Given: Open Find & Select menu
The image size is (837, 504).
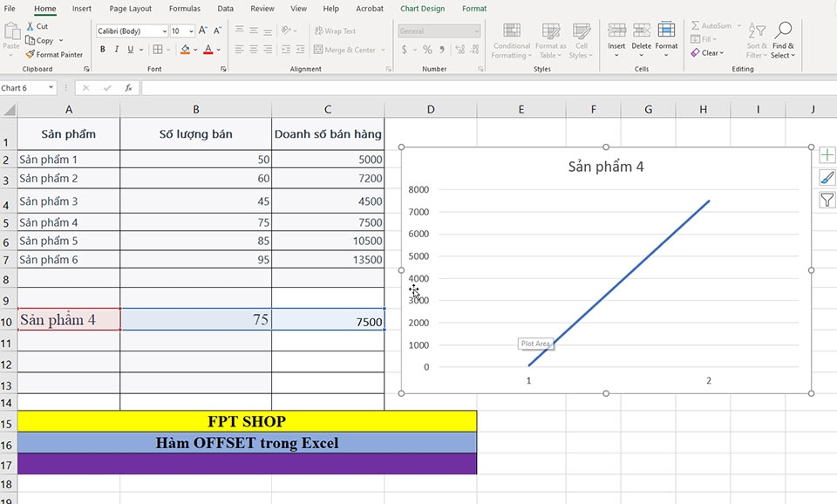Looking at the screenshot, I should tap(783, 41).
